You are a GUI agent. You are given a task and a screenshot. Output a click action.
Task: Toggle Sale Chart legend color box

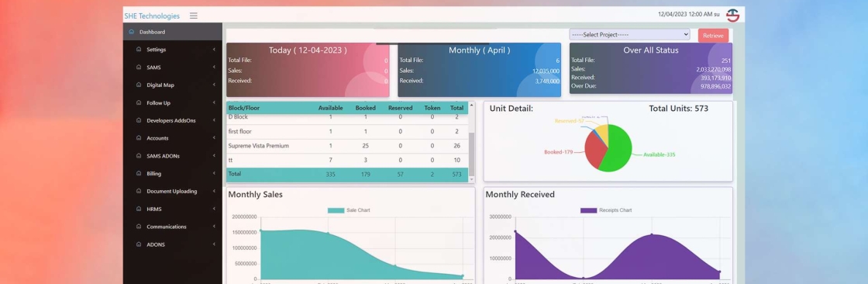[336, 210]
